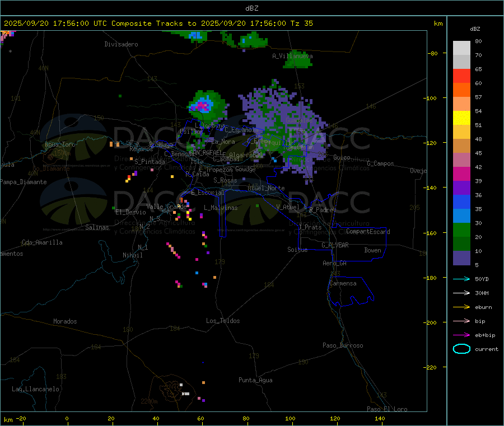
Task: Select the blue 36–35 dBZ swatch
Action: click(x=461, y=202)
